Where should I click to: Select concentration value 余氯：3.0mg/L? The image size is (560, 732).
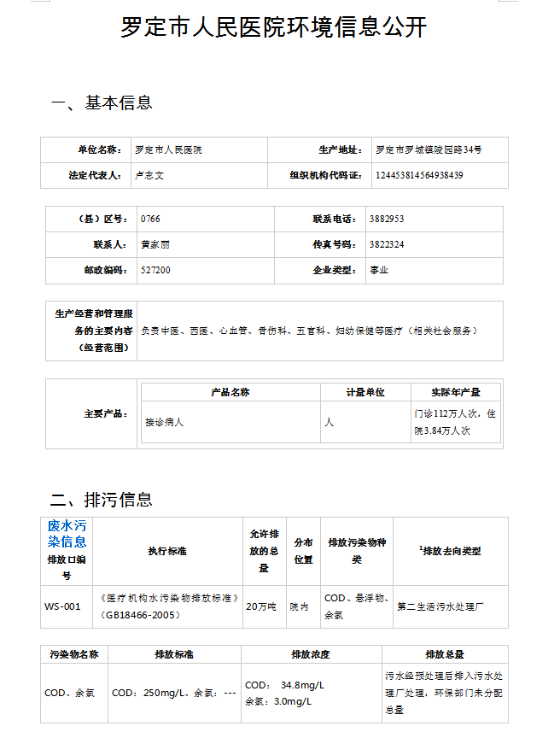(x=278, y=701)
